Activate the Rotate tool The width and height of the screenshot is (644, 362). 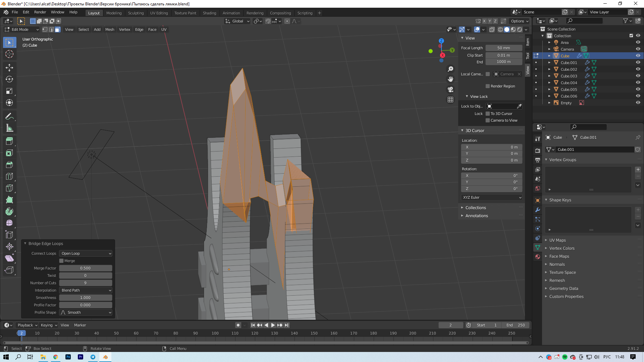point(9,79)
